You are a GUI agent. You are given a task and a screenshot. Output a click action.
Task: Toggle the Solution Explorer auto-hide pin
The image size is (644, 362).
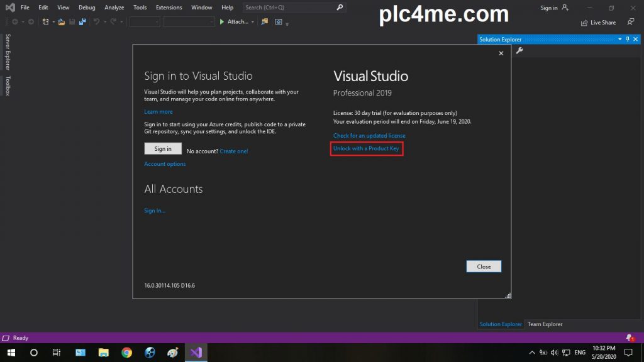628,39
